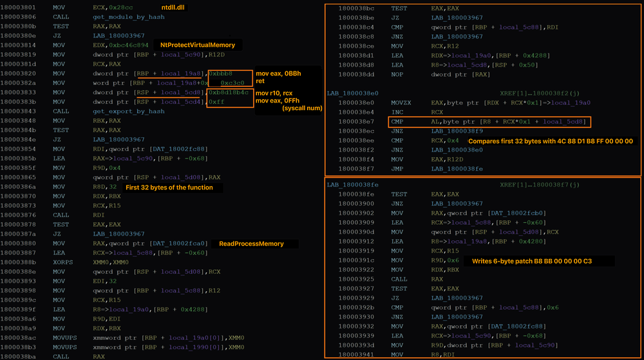The width and height of the screenshot is (644, 360).
Task: Click the NtProtectVirtualMemory annotation
Action: [198, 46]
